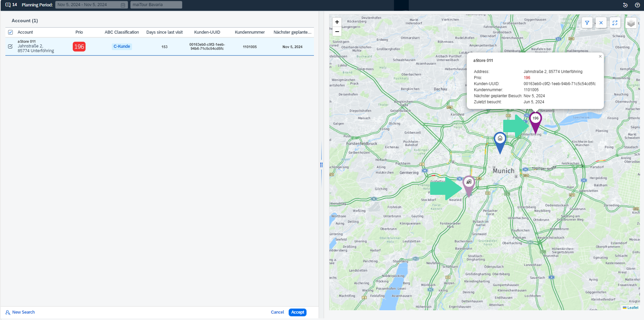Open the help question mark icon

[x=637, y=5]
